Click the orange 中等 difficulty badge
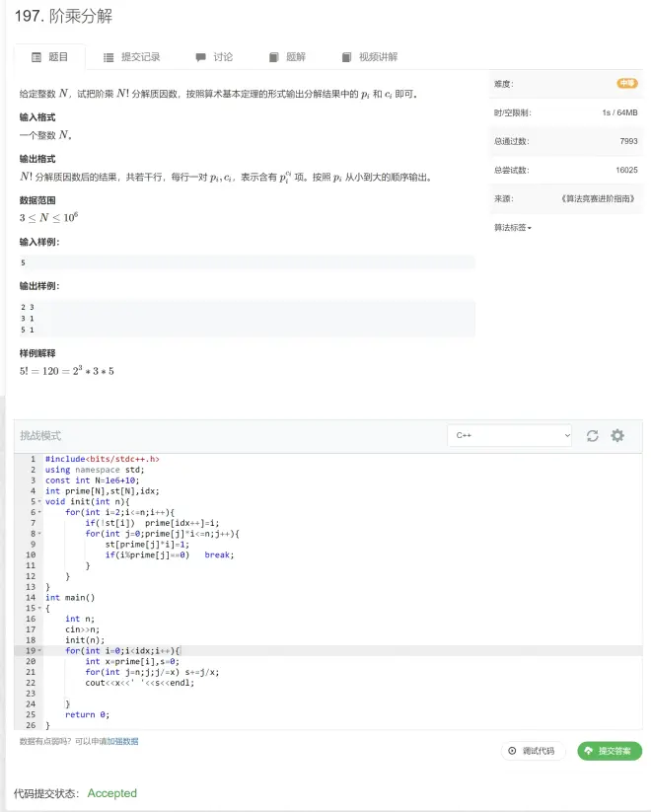 626,84
